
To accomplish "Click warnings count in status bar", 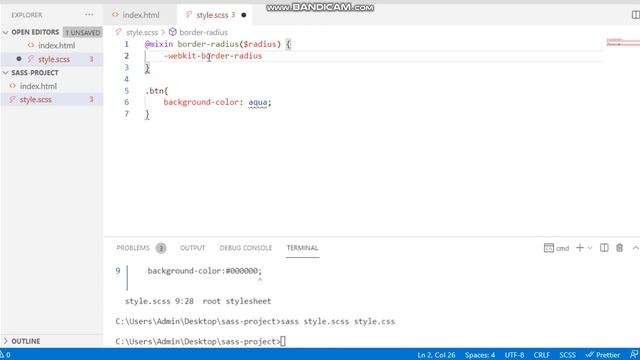I will (5, 355).
